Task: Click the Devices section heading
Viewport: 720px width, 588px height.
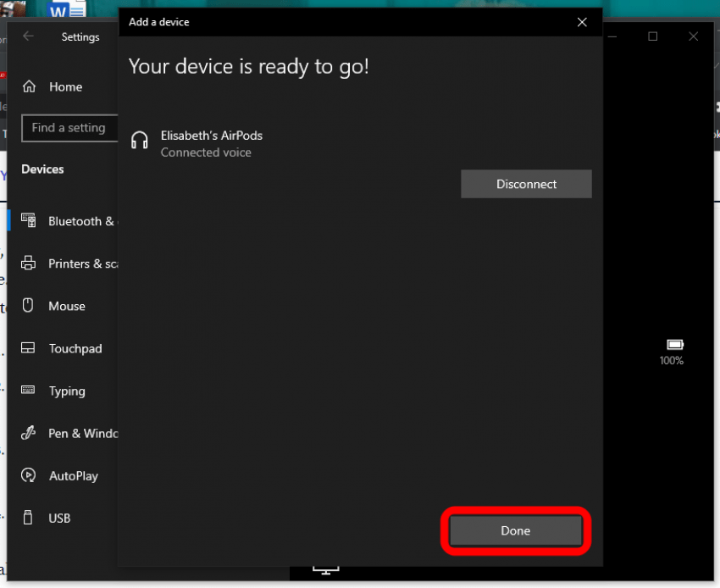Action: 42,169
